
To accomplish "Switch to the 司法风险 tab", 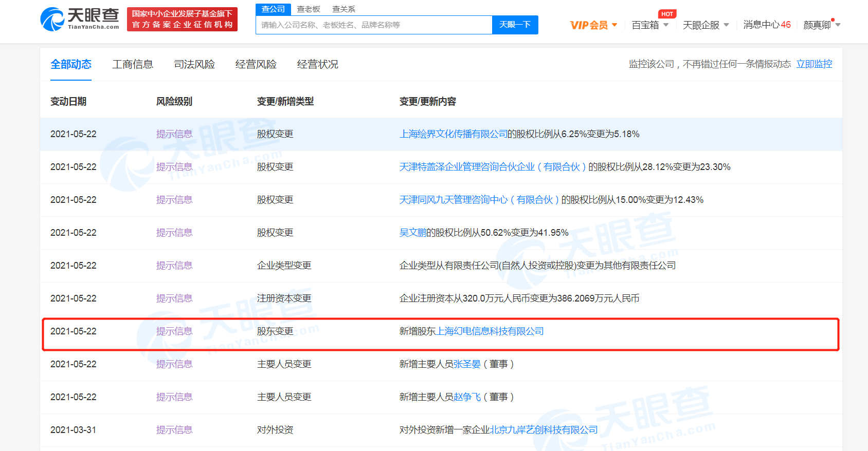I will (194, 64).
